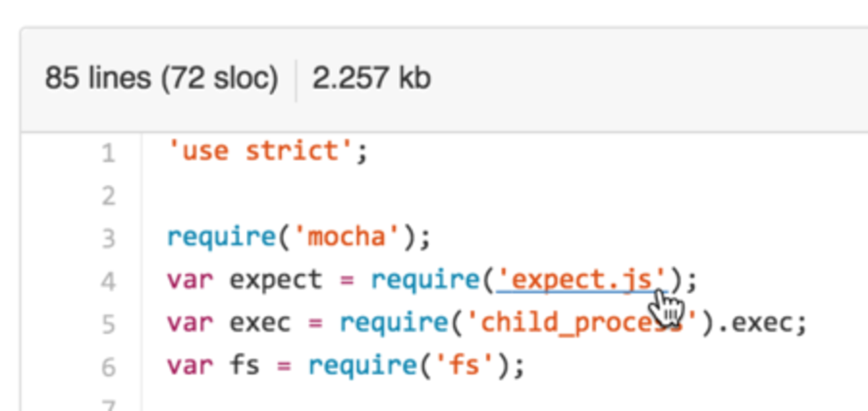Select line number 1 in gutter

108,154
